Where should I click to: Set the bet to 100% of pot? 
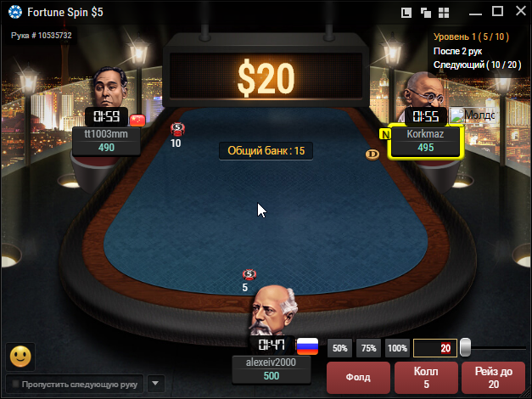tap(397, 348)
